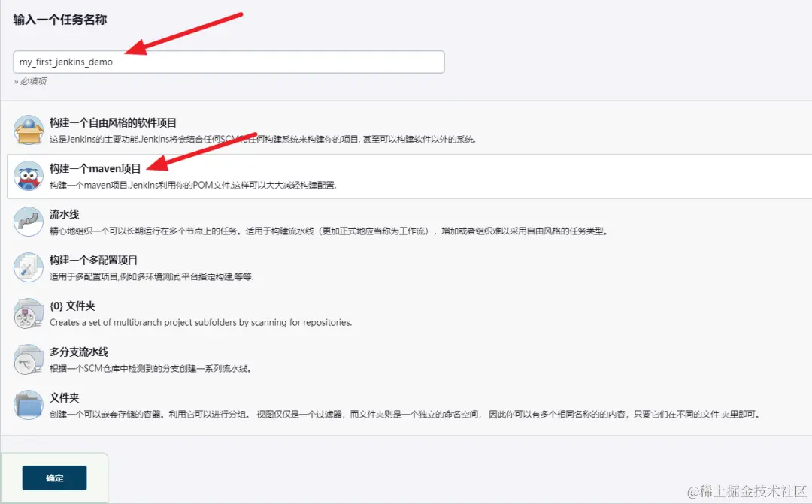Image resolution: width=812 pixels, height=504 pixels.
Task: Click the {0} 文件夹 scanning folder icon
Action: click(x=28, y=315)
